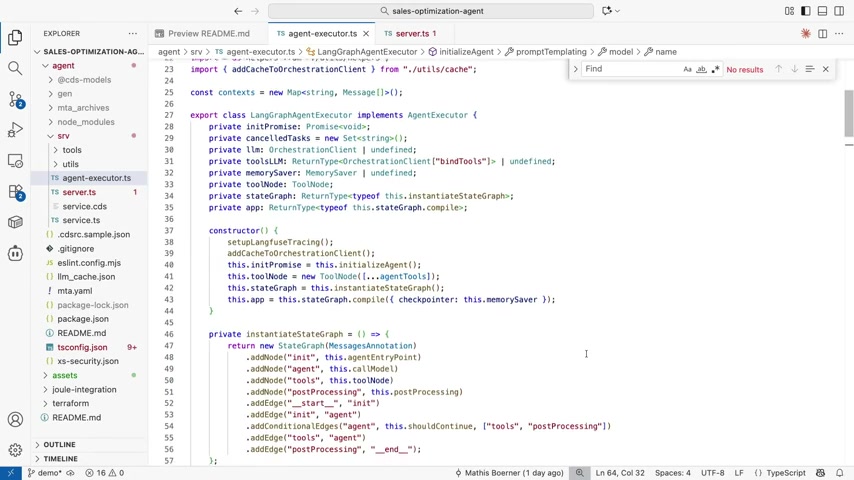This screenshot has width=854, height=480.
Task: Open errors and warnings count in status bar
Action: tap(105, 473)
